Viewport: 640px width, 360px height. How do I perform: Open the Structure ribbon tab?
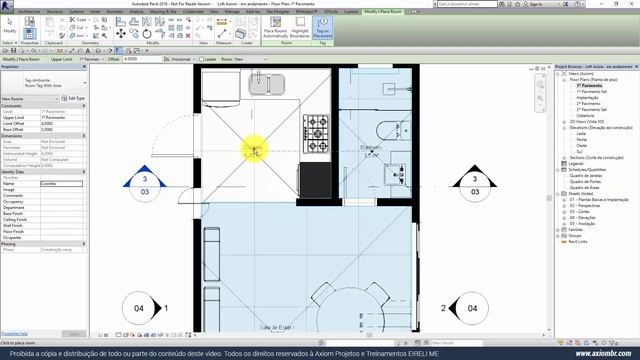55,12
